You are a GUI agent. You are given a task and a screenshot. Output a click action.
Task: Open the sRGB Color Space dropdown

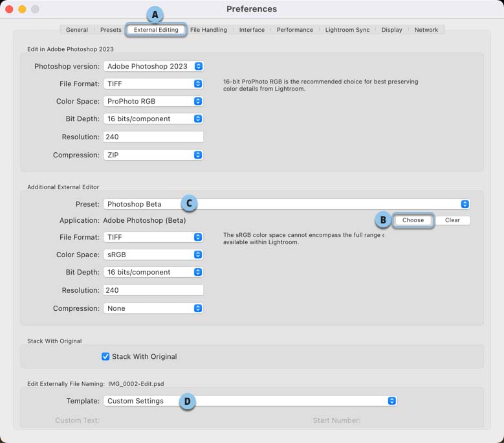tap(153, 255)
